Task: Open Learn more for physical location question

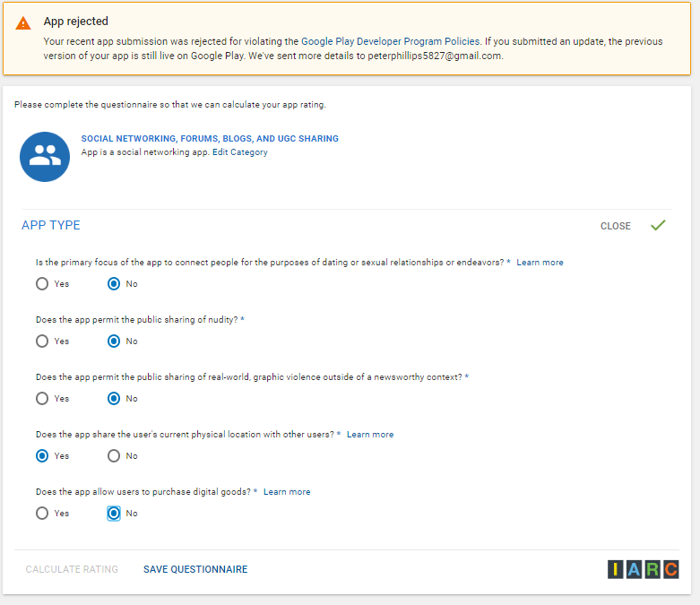Action: [x=370, y=435]
